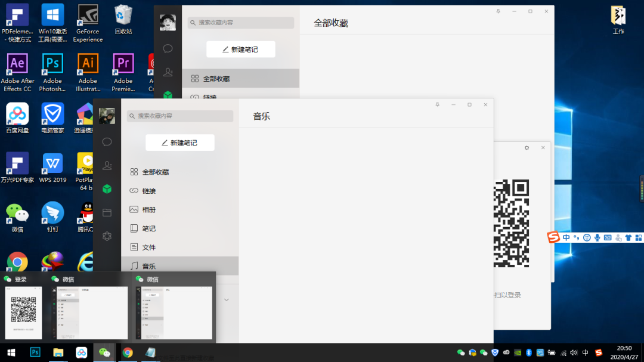The image size is (644, 362).
Task: Select 全部收藏 in front WeChat favorites list
Action: click(180, 172)
